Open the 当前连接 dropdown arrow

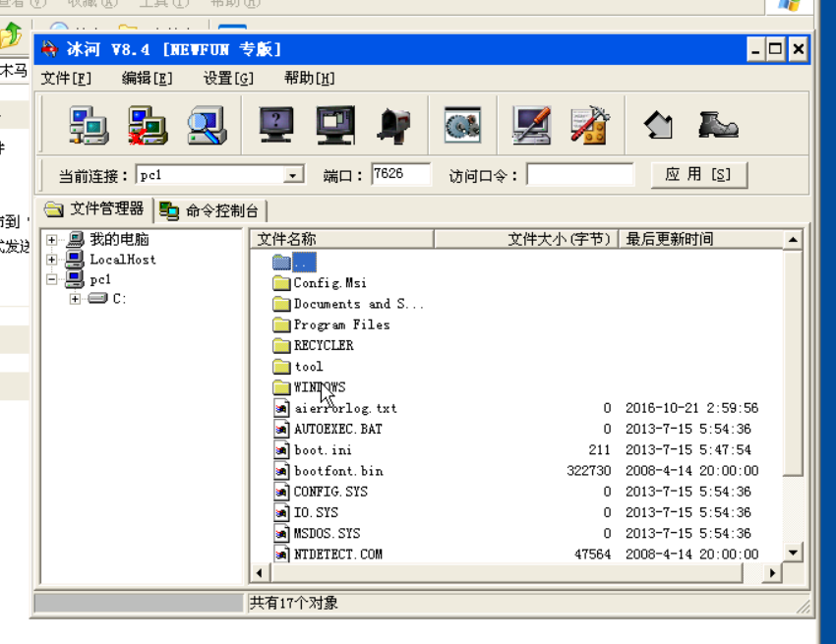[x=293, y=175]
